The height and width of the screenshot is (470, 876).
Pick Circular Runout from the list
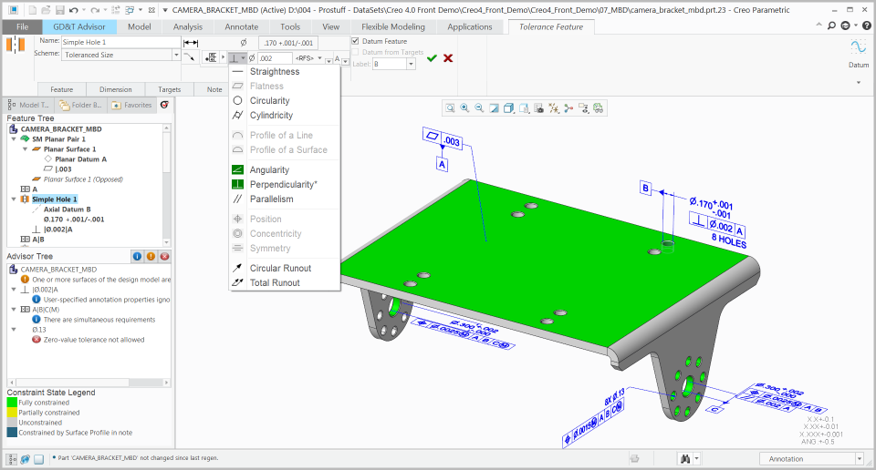(x=280, y=268)
